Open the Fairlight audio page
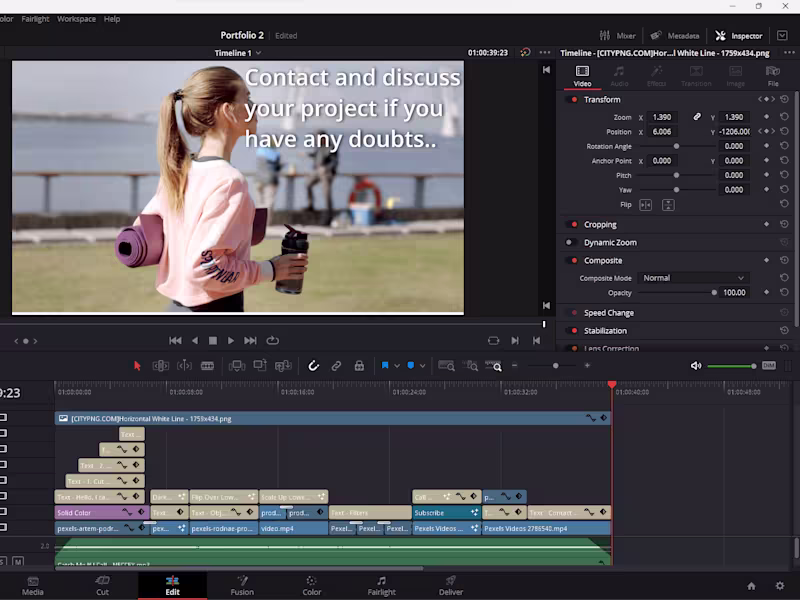The width and height of the screenshot is (800, 600). [381, 586]
